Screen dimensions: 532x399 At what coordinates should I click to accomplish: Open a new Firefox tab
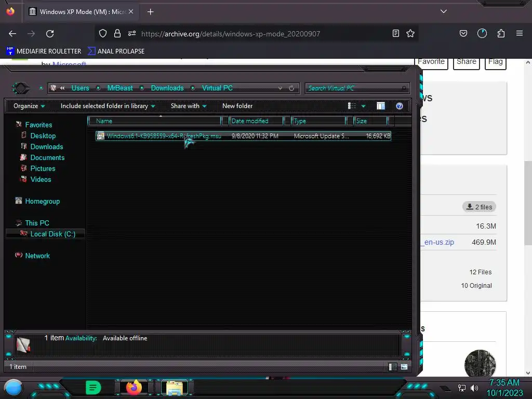coord(150,12)
